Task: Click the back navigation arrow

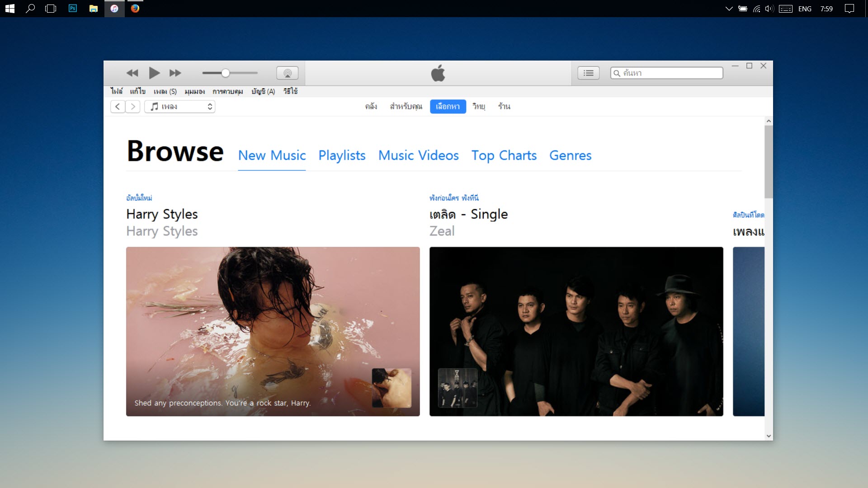Action: [x=118, y=107]
